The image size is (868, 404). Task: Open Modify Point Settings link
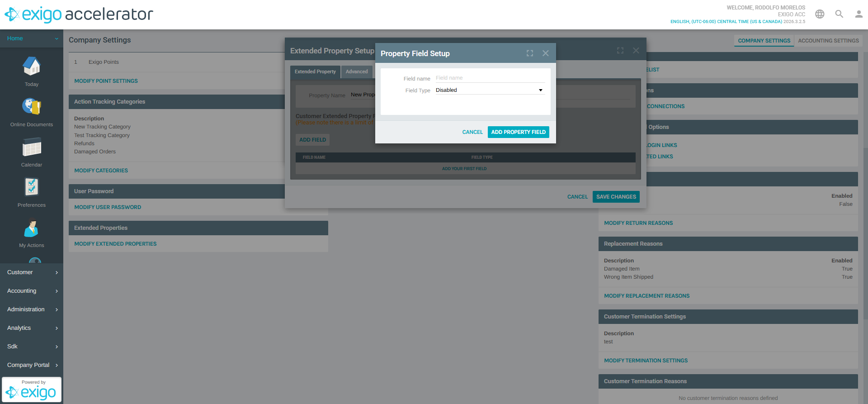pos(106,81)
